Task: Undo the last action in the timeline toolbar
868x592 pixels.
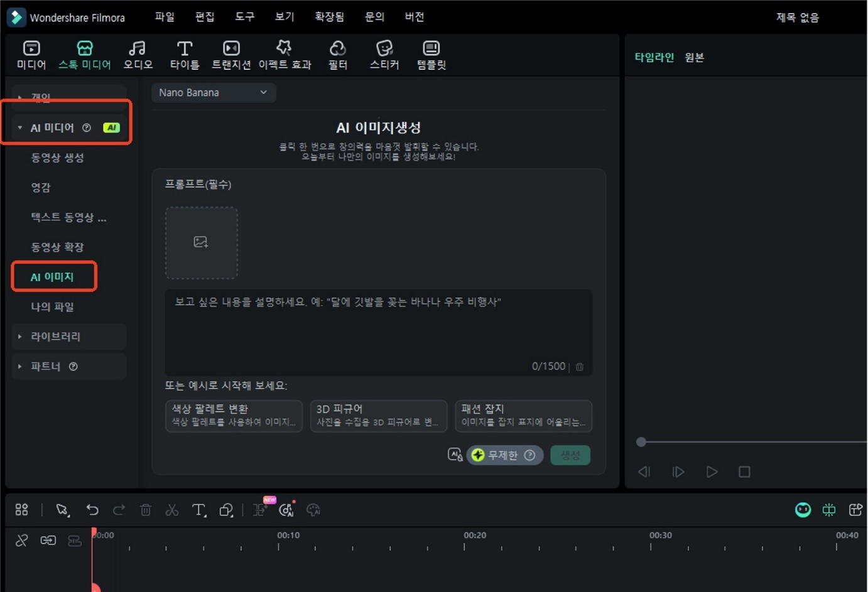Action: coord(93,510)
